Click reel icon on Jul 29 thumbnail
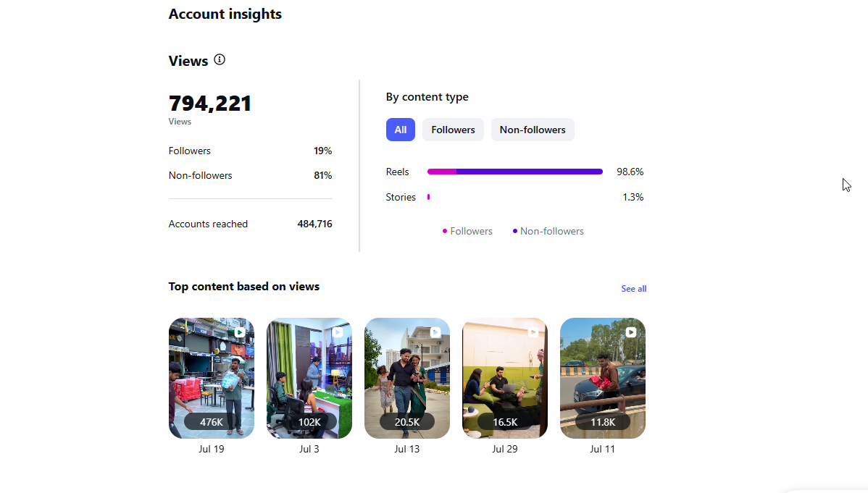 coord(533,332)
